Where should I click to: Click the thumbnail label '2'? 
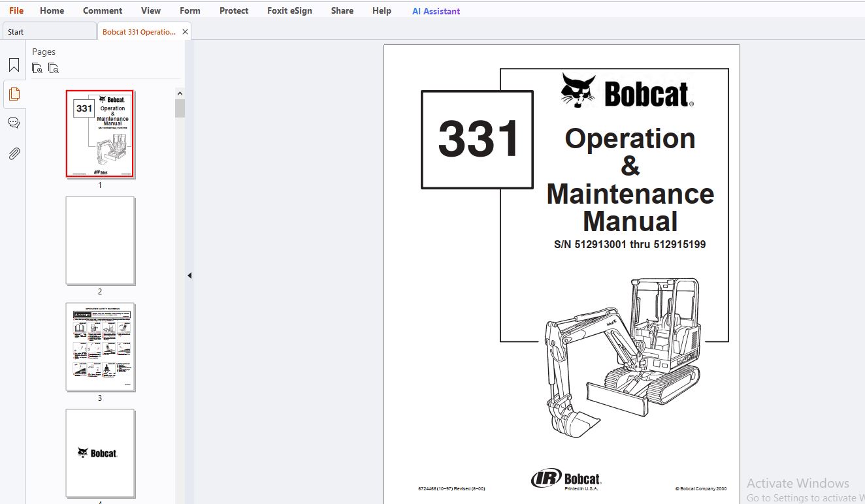pos(100,292)
